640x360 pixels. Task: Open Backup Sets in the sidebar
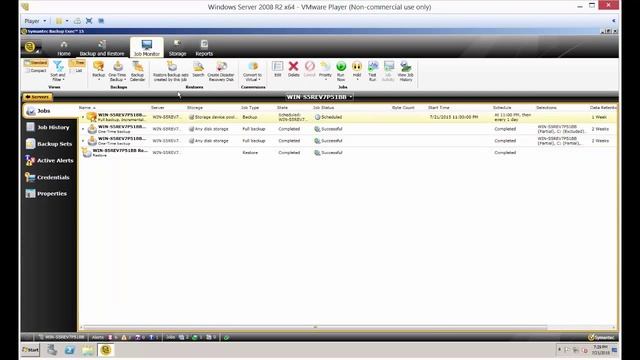click(49, 144)
